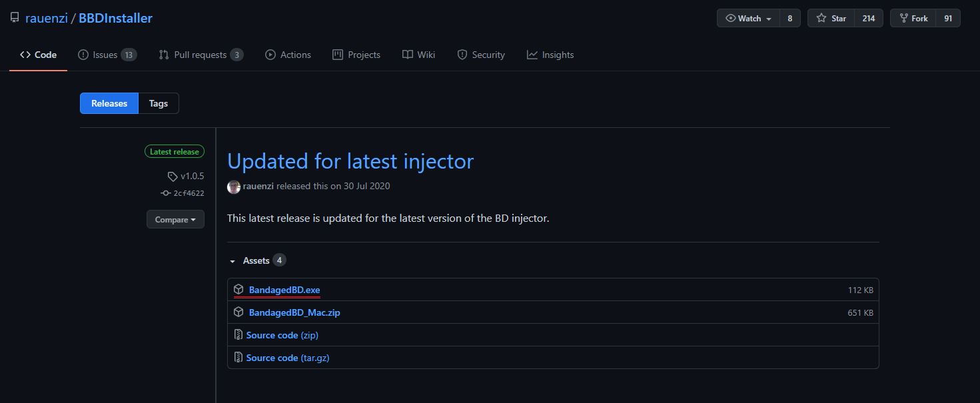The height and width of the screenshot is (403, 980).
Task: Switch to the Projects tab
Action: 356,55
